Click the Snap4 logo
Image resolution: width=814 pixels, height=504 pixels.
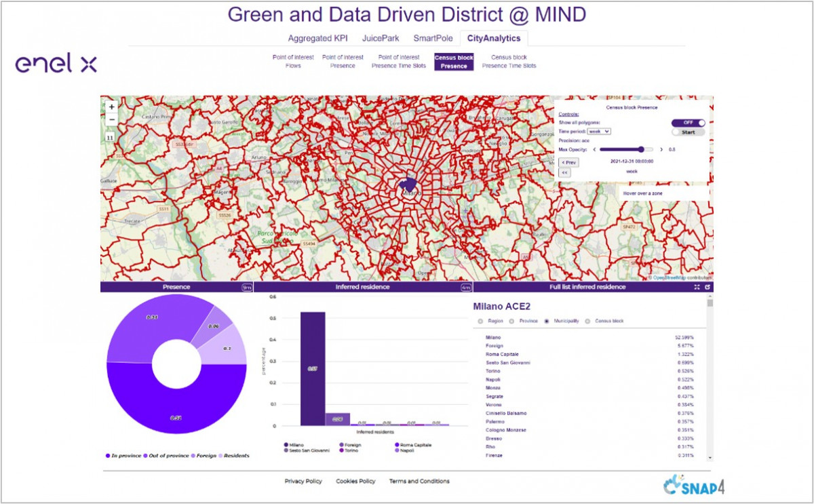[x=693, y=486]
